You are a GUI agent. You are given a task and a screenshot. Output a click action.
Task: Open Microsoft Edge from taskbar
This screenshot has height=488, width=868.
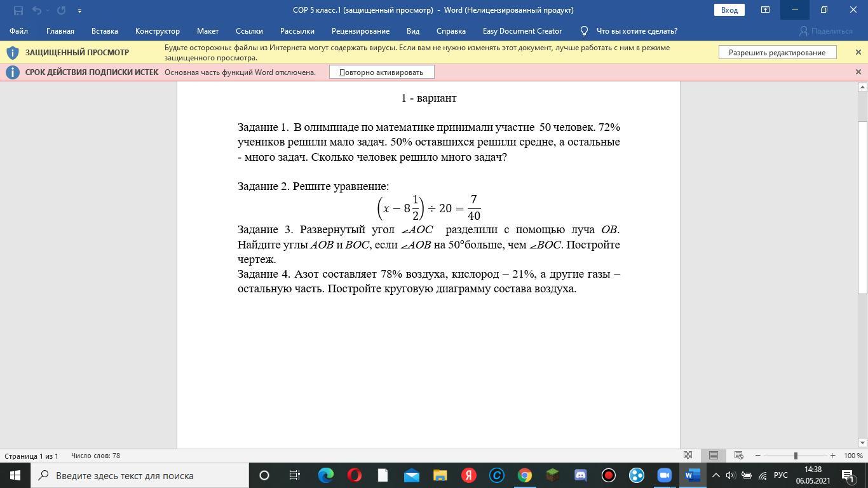pos(326,475)
